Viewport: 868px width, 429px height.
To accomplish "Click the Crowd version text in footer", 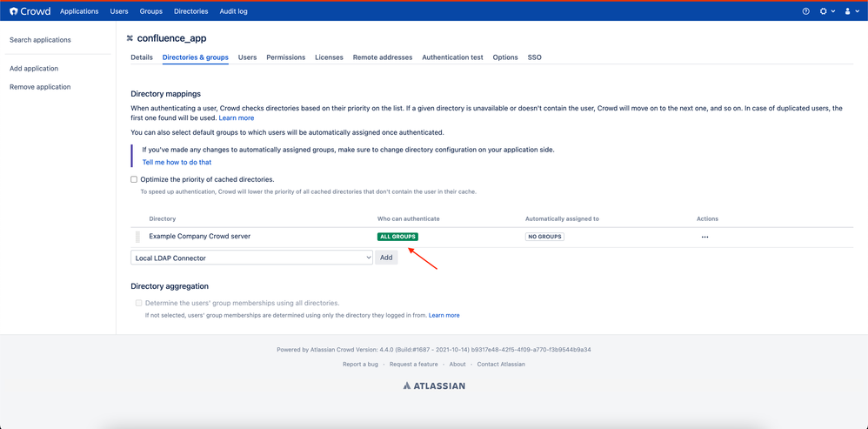I will click(434, 350).
